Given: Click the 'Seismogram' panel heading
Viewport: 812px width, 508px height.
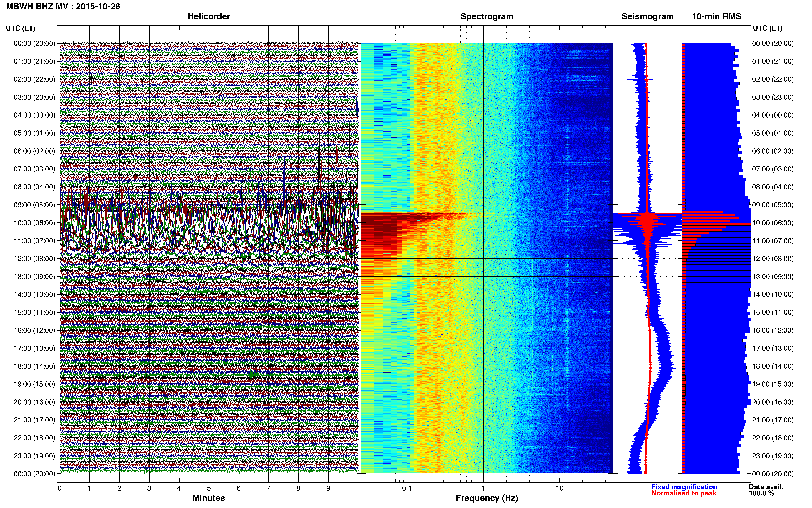Looking at the screenshot, I should (648, 16).
